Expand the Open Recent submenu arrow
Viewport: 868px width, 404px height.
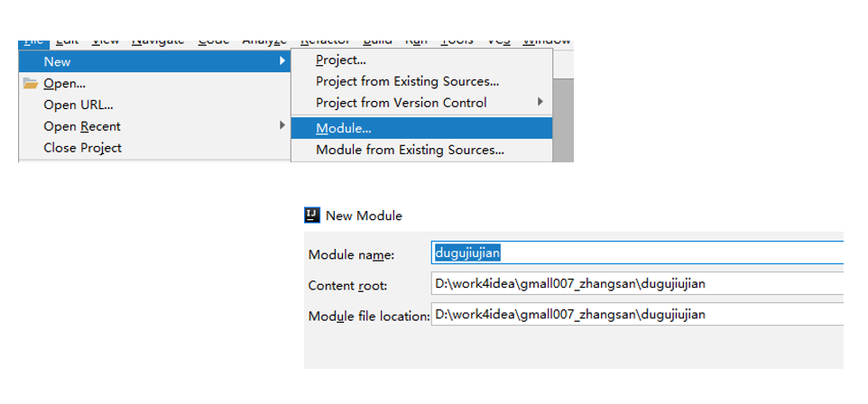tap(282, 126)
